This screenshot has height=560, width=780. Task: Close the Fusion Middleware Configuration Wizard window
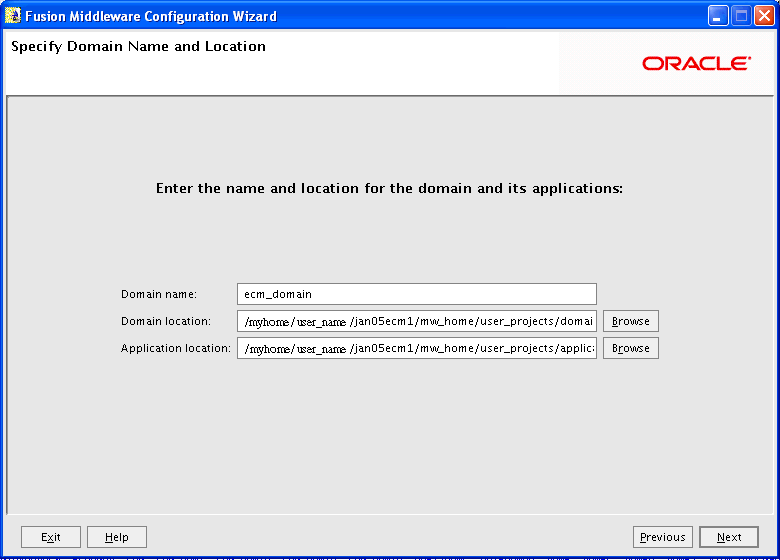click(764, 16)
